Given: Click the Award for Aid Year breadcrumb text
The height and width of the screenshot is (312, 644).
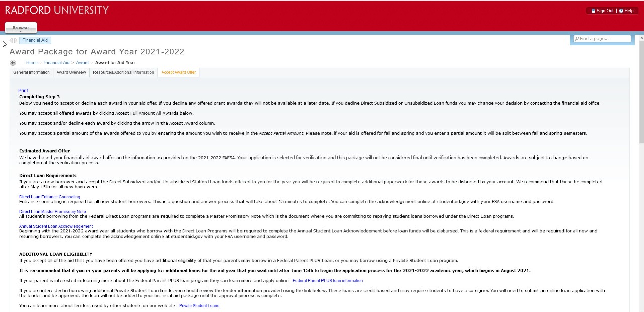Looking at the screenshot, I should tap(115, 63).
